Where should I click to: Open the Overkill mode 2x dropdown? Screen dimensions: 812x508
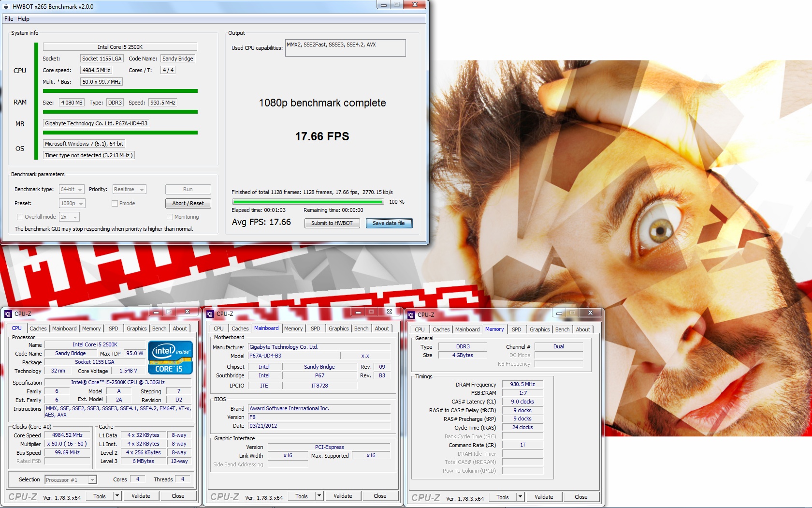coord(69,217)
